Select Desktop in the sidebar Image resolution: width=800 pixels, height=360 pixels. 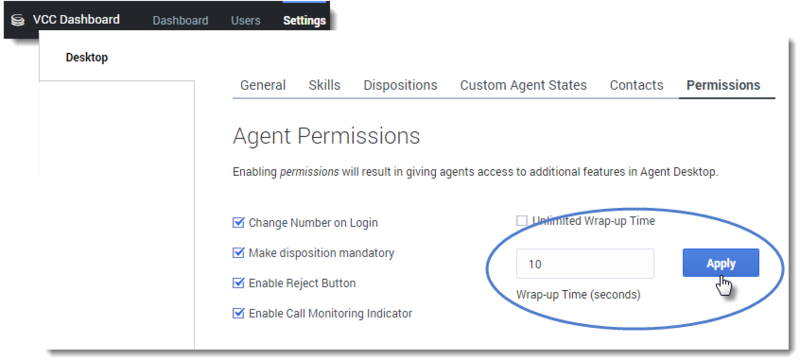(x=87, y=57)
